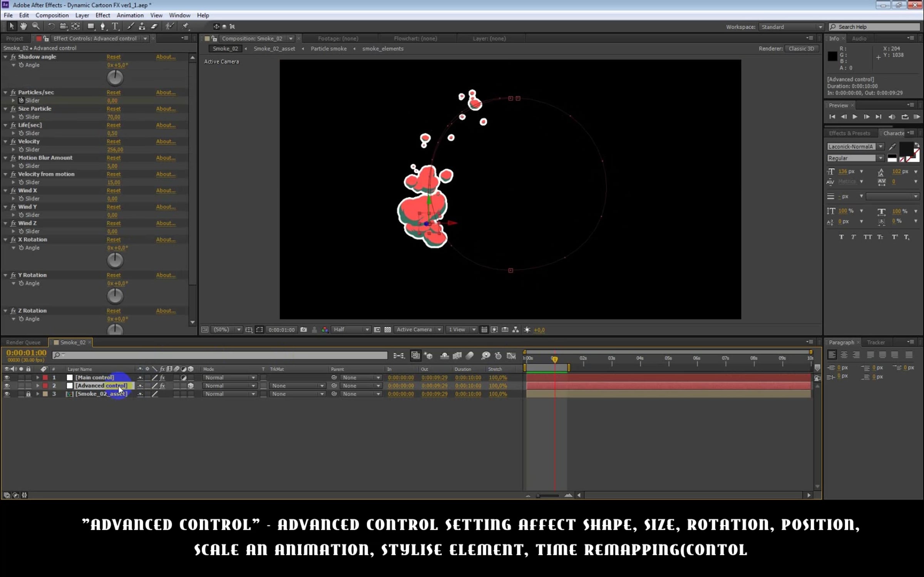Choose the Type text tool
Image resolution: width=924 pixels, height=577 pixels.
tap(115, 26)
